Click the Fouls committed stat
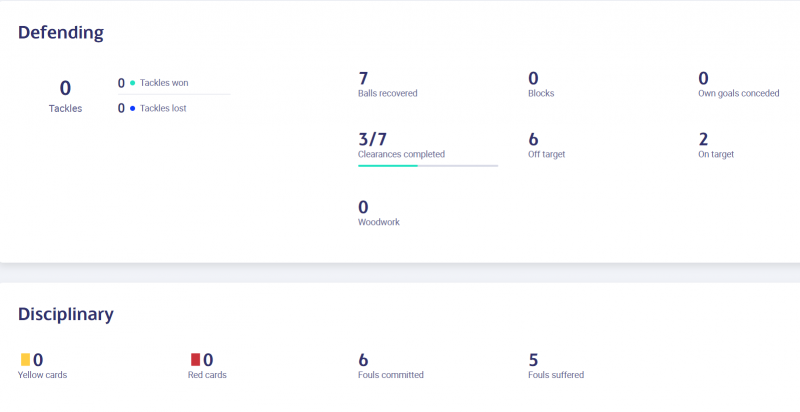Viewport: 800px width, 412px height. 390,366
